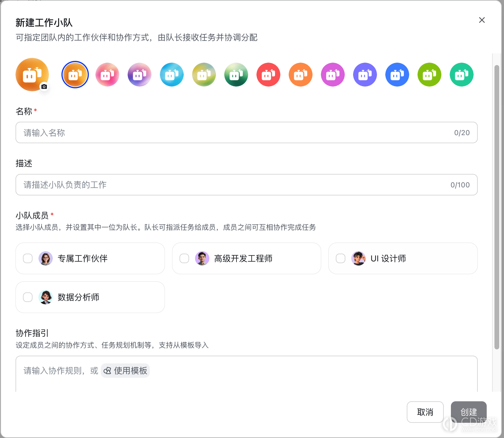Screen dimensions: 504x438
Task: Close the 新建工作小队 dialog
Action: point(482,20)
